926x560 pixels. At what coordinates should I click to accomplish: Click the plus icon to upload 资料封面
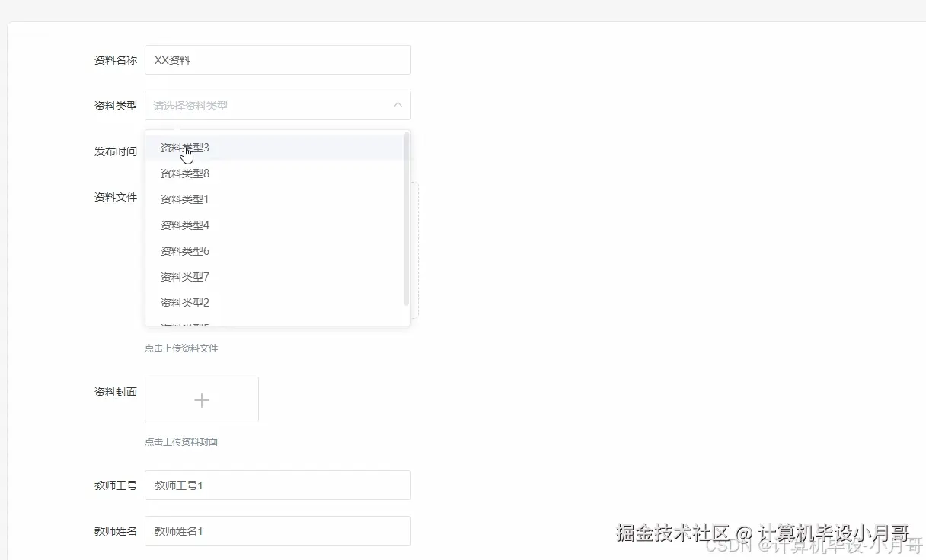pyautogui.click(x=201, y=399)
